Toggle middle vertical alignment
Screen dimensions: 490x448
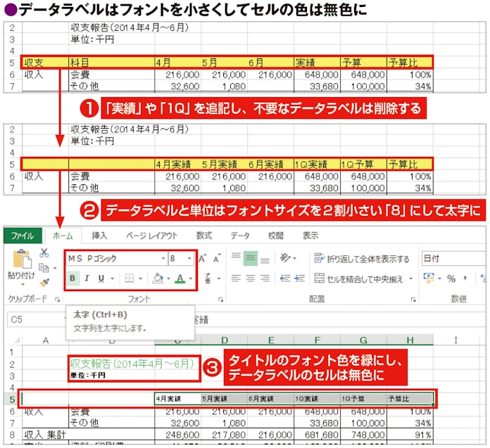pos(251,259)
